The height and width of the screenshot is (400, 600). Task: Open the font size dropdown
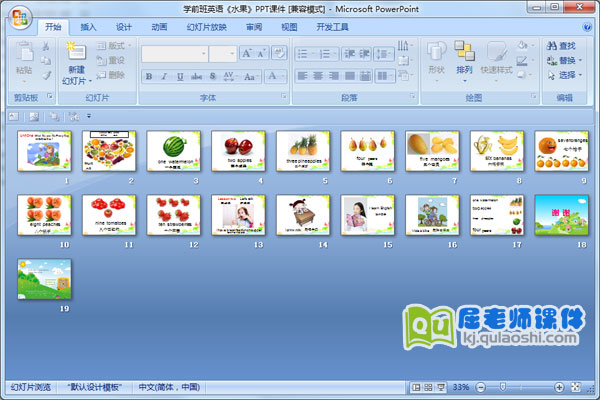(232, 54)
